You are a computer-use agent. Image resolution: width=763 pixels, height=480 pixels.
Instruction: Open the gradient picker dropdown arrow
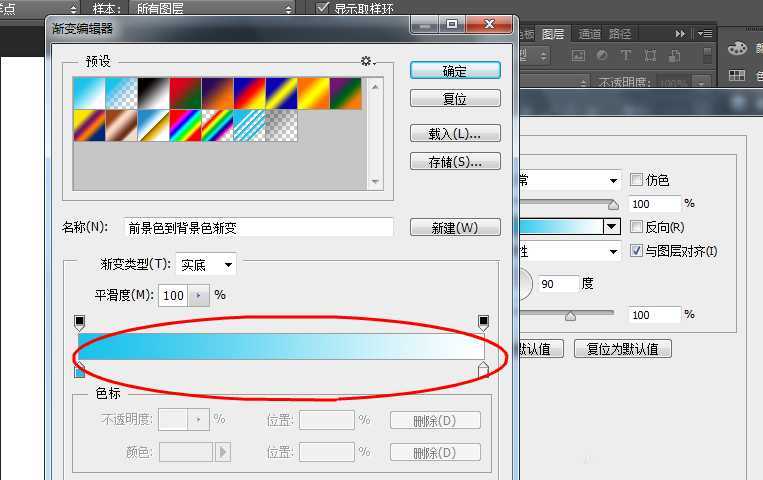[x=612, y=227]
